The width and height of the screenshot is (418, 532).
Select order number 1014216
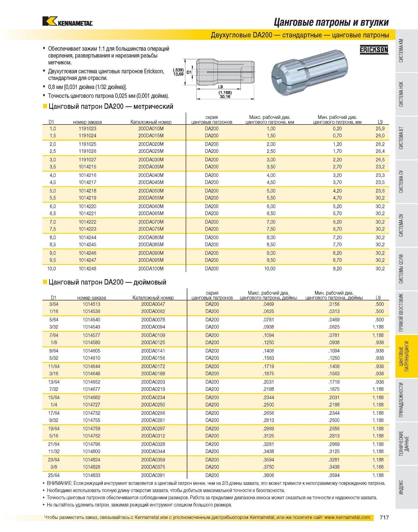87,175
